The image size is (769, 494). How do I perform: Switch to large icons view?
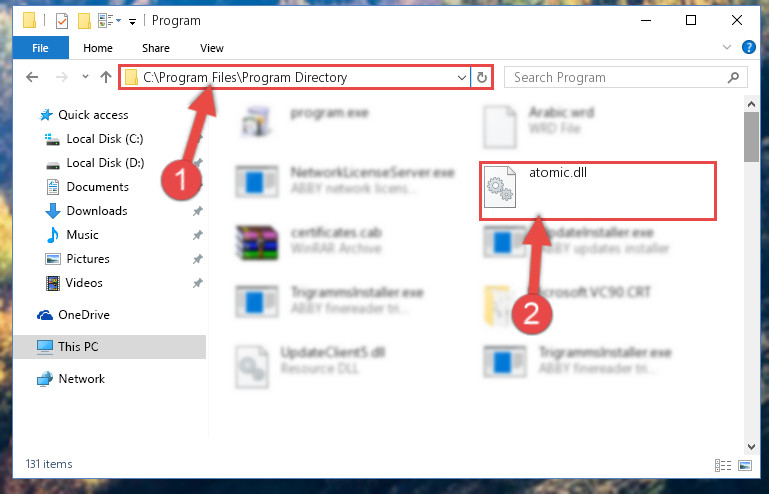point(745,465)
